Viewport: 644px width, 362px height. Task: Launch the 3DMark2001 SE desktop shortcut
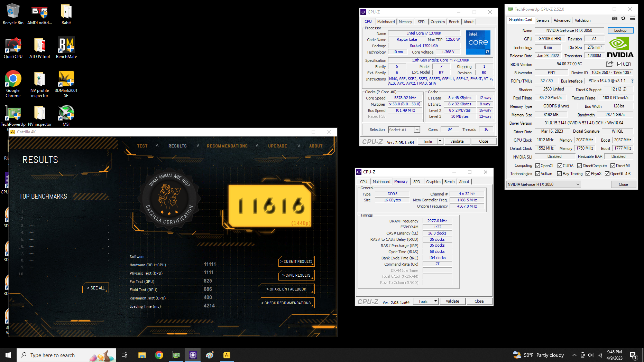coord(66,84)
